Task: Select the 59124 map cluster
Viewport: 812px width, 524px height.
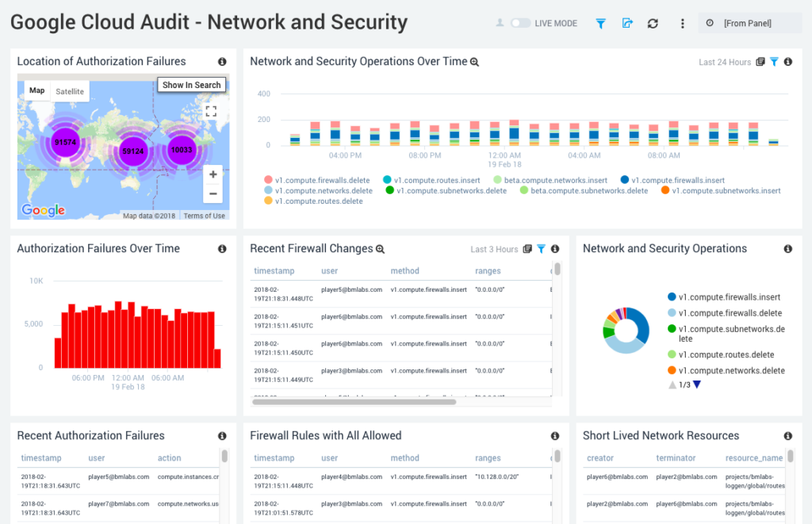Action: click(x=133, y=151)
